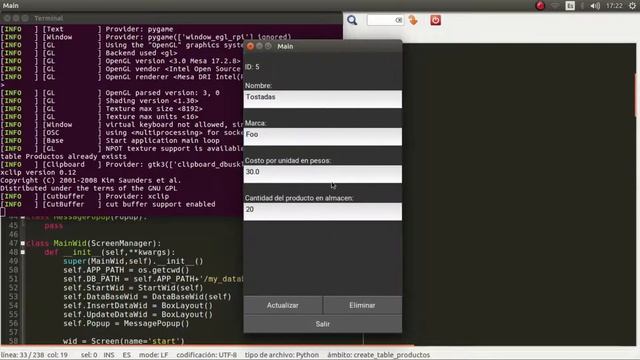Click the Cantidad field showing 20
This screenshot has width=640, height=360.
coord(322,212)
